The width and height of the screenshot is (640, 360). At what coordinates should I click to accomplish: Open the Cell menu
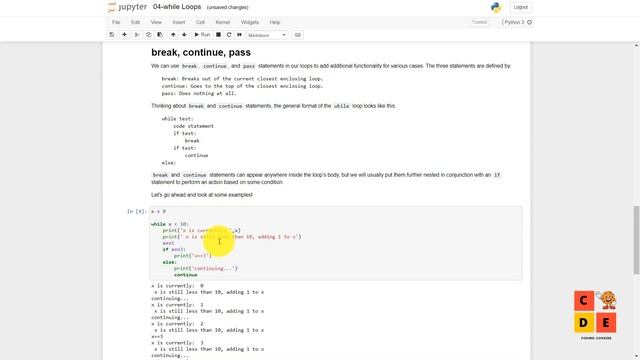click(x=200, y=22)
